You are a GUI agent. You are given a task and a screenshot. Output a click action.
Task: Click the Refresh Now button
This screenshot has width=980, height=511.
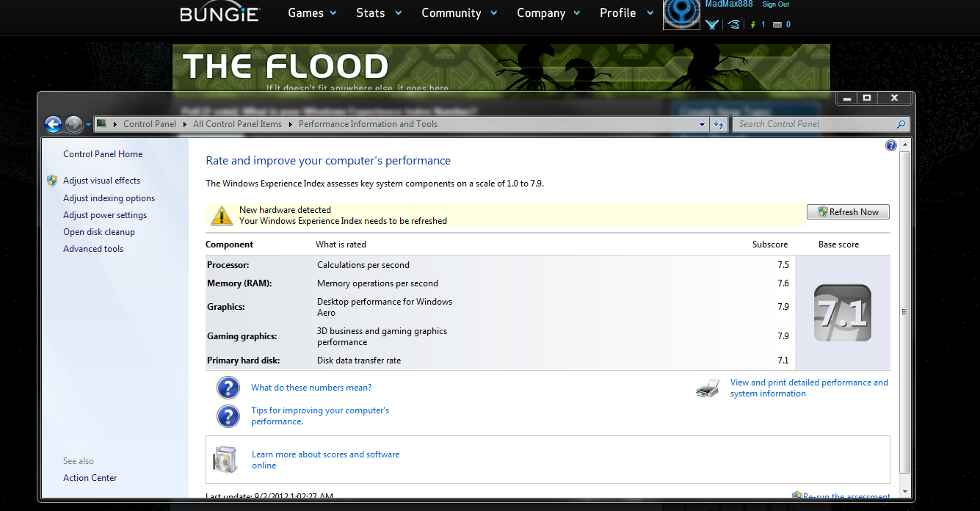coord(848,212)
